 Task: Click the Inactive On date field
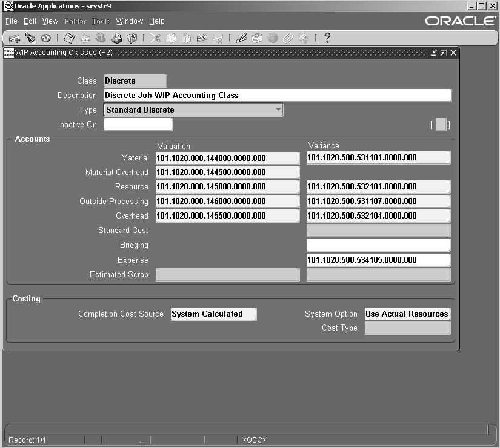coord(138,124)
